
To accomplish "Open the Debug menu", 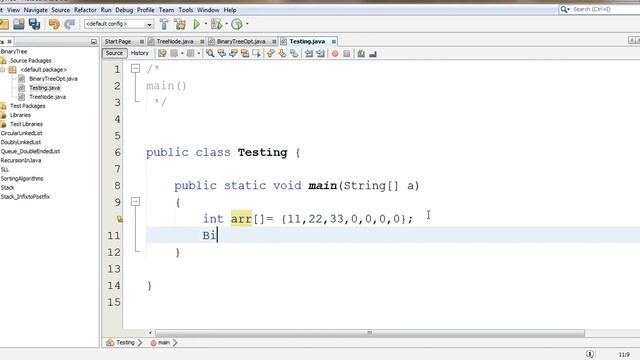I will tap(124, 10).
